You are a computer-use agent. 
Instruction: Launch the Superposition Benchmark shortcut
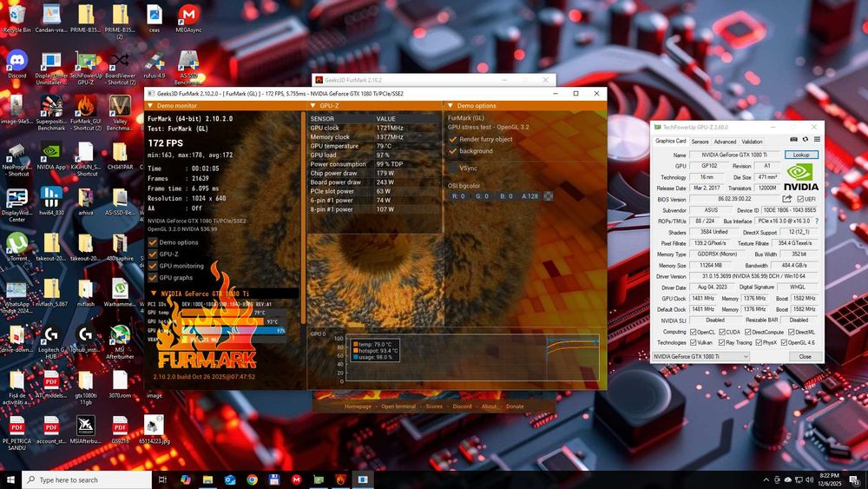pos(51,113)
